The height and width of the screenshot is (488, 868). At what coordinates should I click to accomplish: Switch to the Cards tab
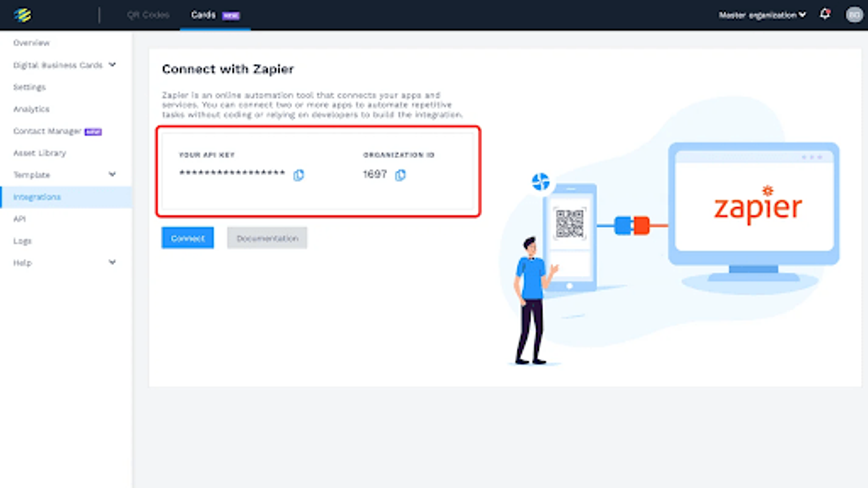pos(215,15)
